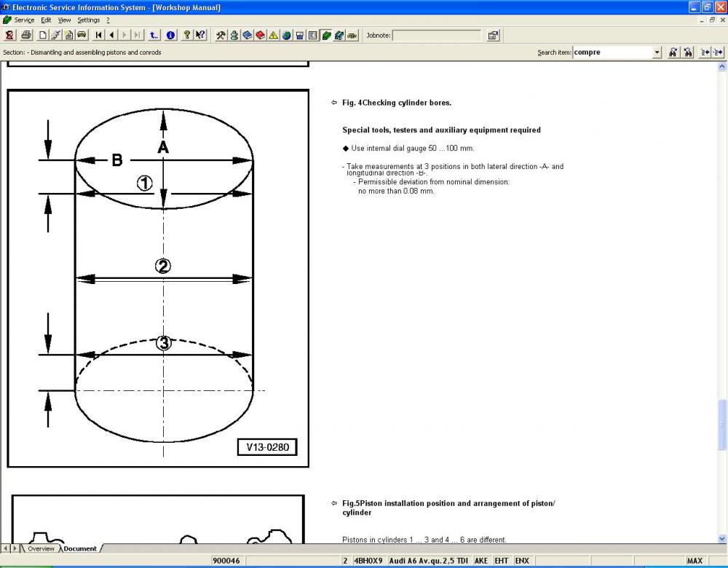The image size is (728, 568).
Task: Click the car icon in toolbar
Action: [82, 35]
